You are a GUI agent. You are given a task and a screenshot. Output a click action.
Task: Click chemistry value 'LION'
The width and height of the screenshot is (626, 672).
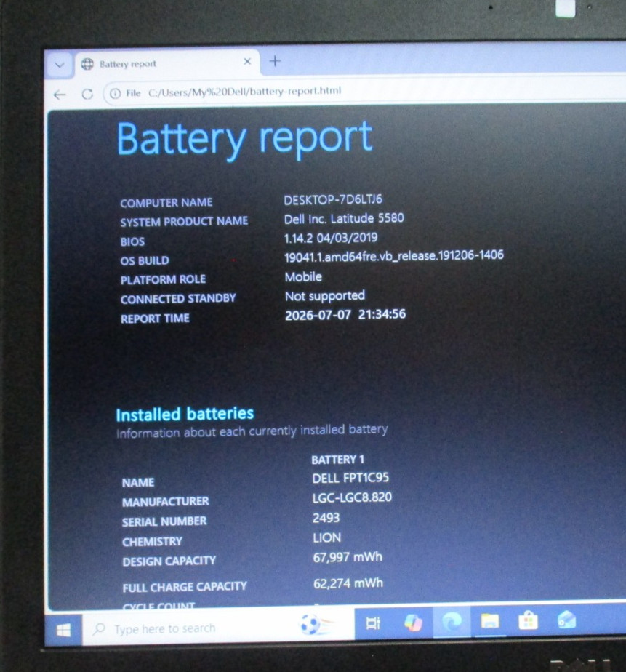(327, 538)
